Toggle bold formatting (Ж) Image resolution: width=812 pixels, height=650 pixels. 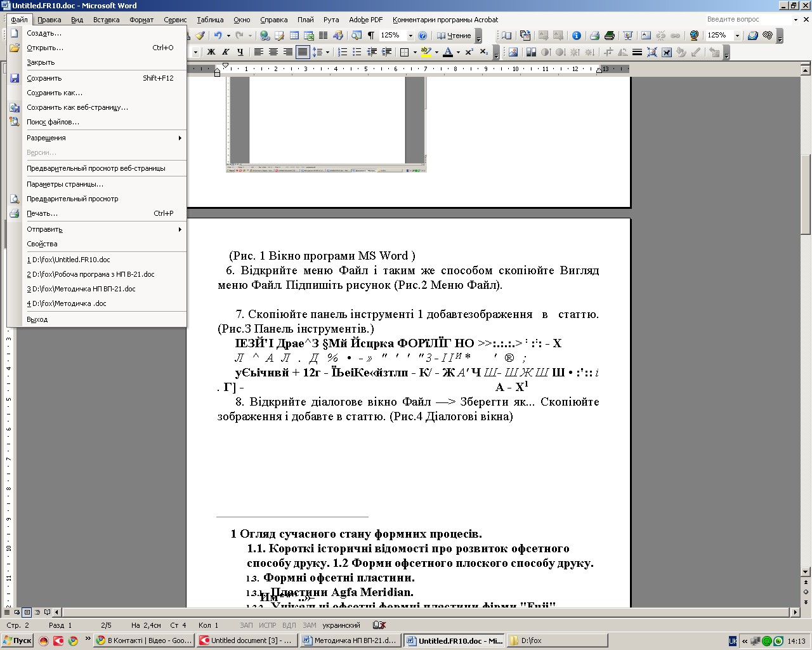point(211,52)
